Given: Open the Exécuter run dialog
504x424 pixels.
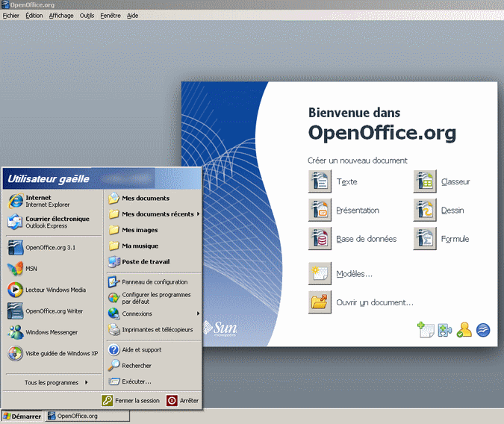Looking at the screenshot, I should (x=154, y=381).
